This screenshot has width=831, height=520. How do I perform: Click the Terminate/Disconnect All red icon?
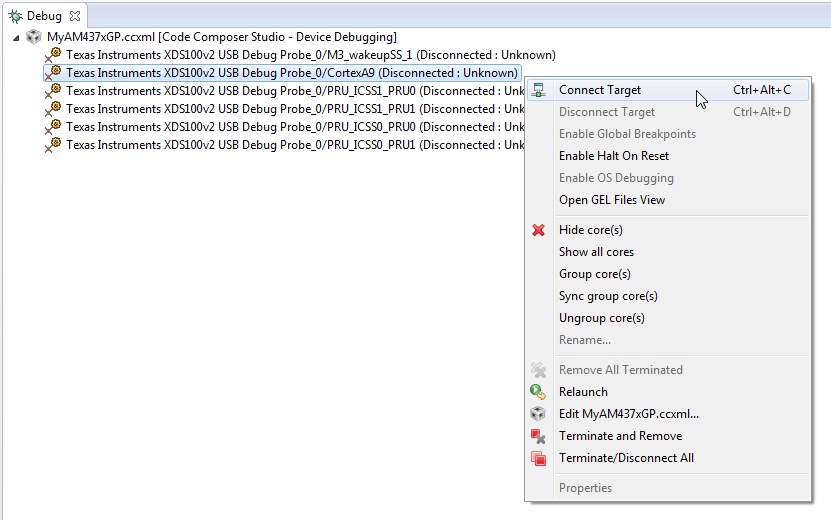[x=539, y=458]
